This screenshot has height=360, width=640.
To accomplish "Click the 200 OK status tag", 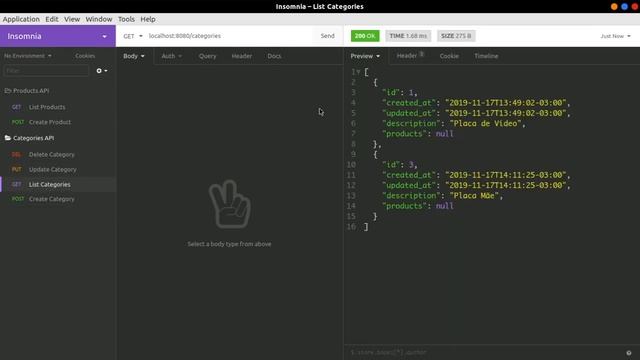I will (365, 36).
